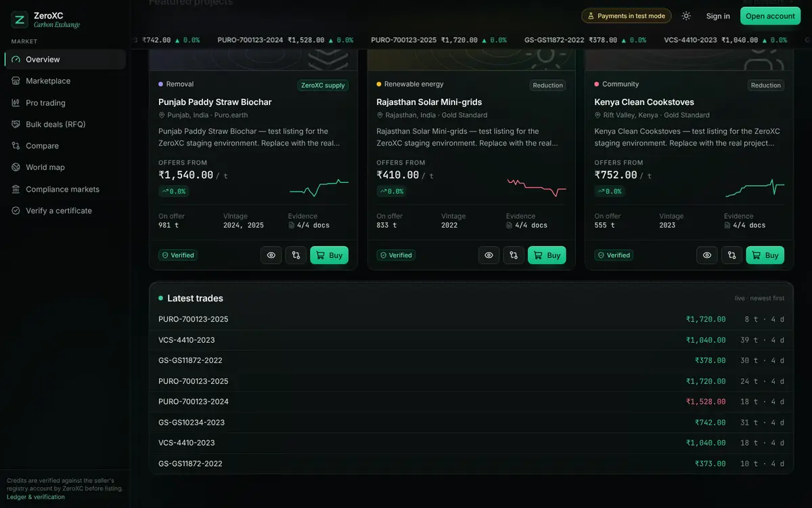Screen dimensions: 812x508
Task: View the Punjab Paddy Straw Biochar eye icon
Action: [271, 255]
